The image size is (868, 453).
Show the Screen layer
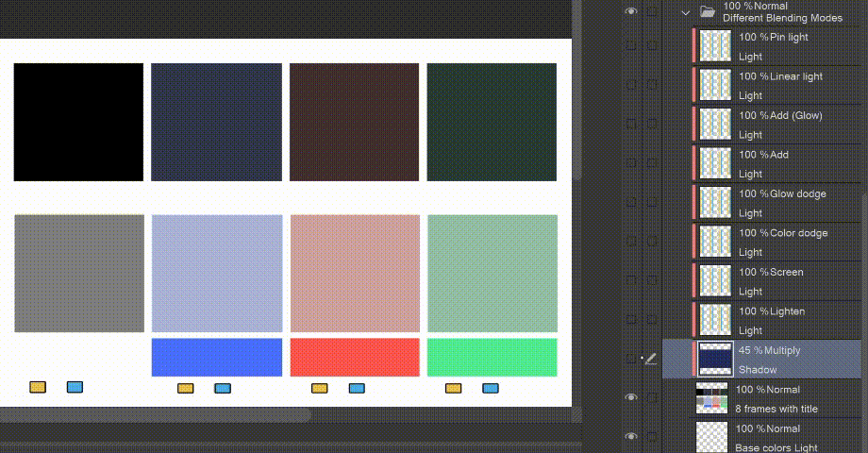[631, 280]
